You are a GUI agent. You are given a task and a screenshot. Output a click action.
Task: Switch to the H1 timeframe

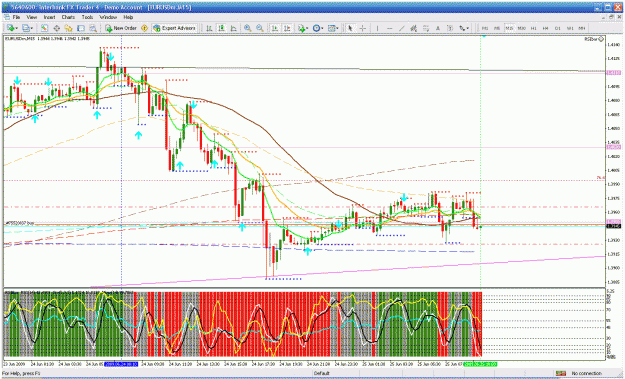(533, 28)
